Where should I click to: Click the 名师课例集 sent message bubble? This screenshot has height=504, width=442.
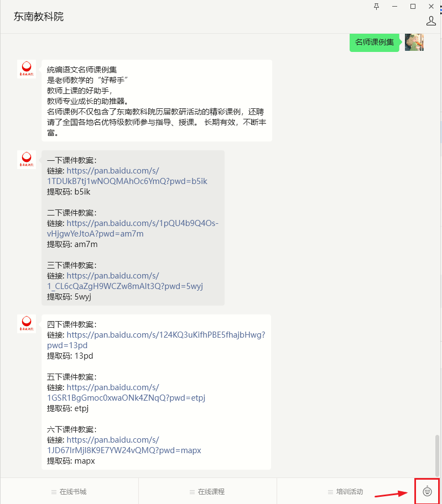pyautogui.click(x=375, y=42)
